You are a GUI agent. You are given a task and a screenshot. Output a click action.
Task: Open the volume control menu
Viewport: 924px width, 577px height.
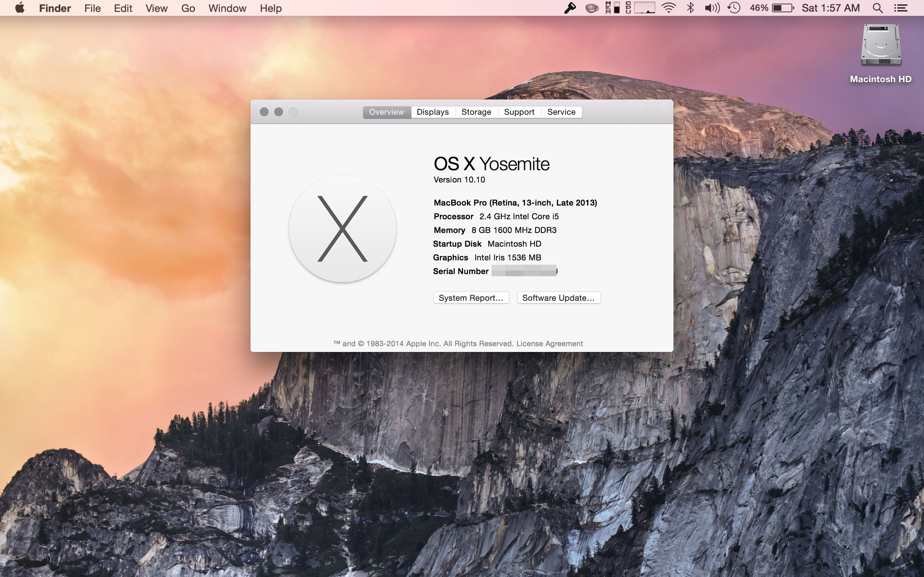click(712, 8)
